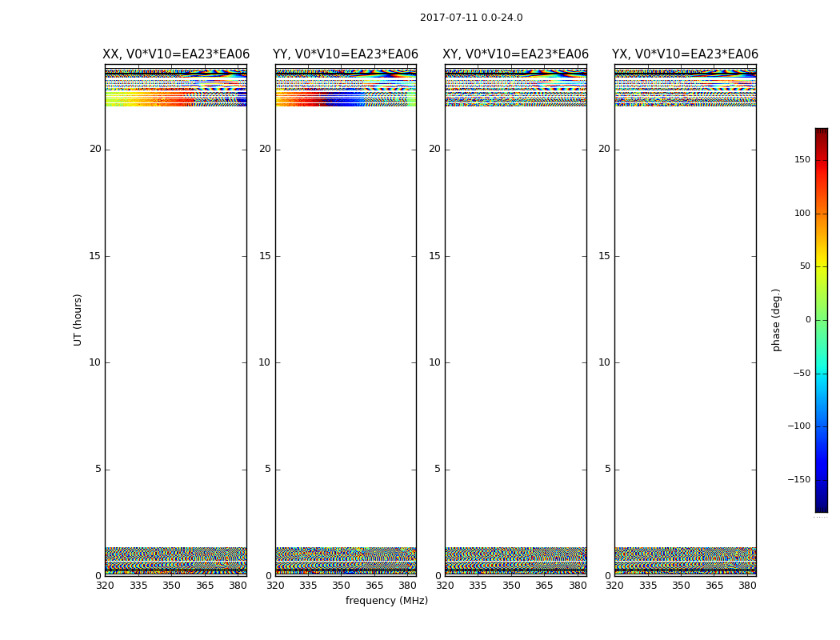Viewport: 840px width, 640px height.
Task: Click the 20 hour tick beside the XX panel
Action: pos(95,149)
